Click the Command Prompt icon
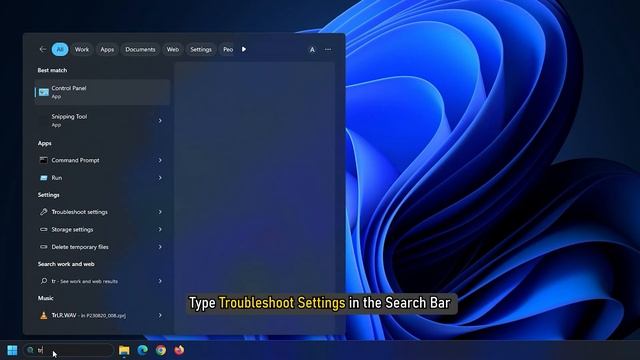The width and height of the screenshot is (640, 360). pos(43,160)
